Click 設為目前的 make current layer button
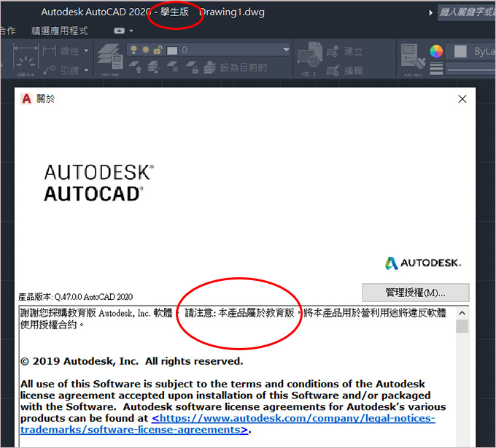 (235, 67)
